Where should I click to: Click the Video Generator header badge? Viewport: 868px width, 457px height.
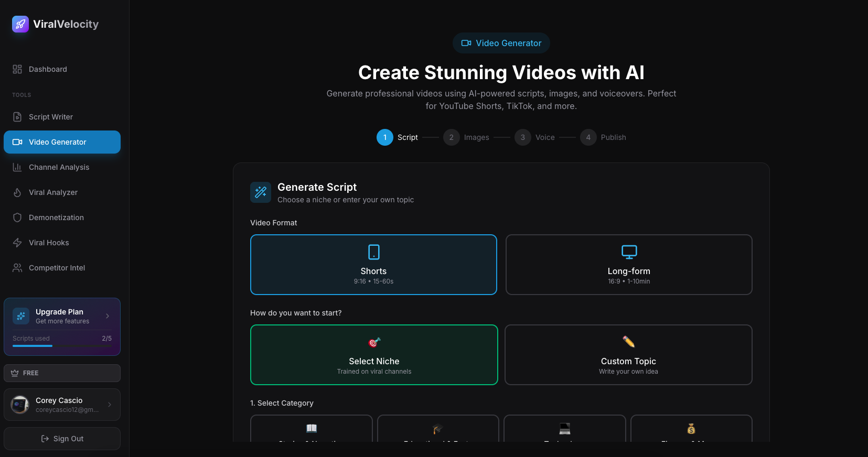[x=501, y=43]
